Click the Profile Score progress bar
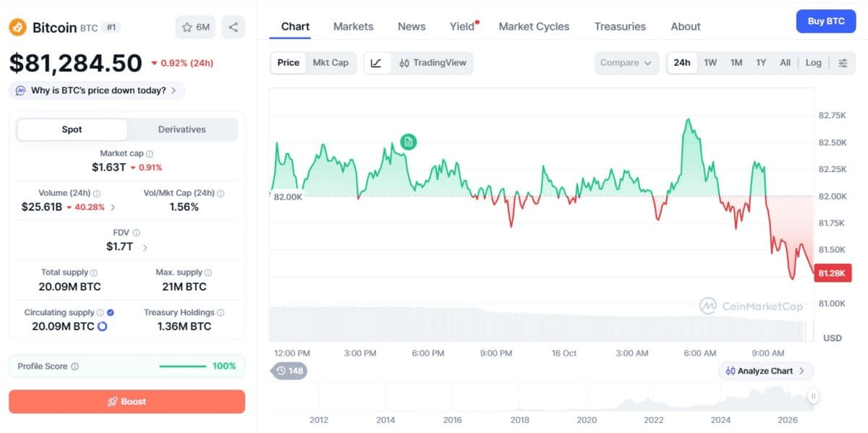The width and height of the screenshot is (868, 433). pos(182,366)
